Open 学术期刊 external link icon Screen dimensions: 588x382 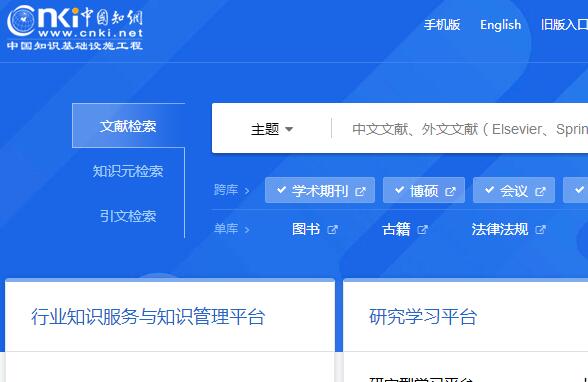click(360, 192)
